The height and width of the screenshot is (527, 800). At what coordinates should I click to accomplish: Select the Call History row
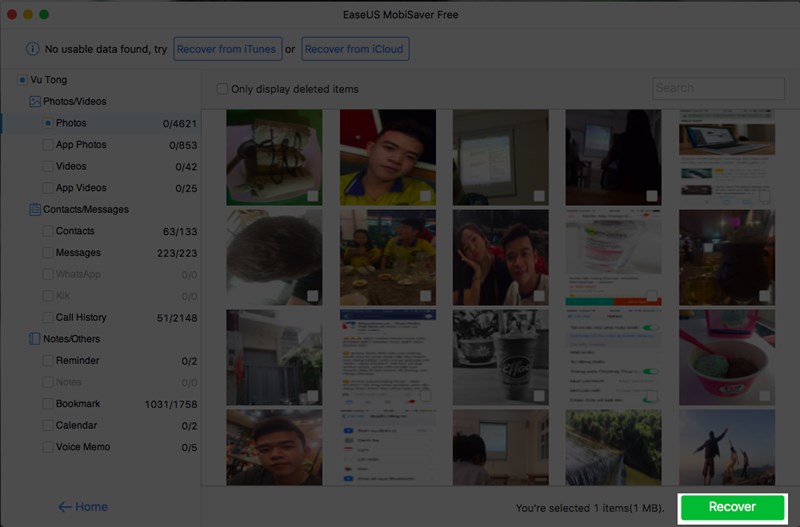pyautogui.click(x=101, y=317)
